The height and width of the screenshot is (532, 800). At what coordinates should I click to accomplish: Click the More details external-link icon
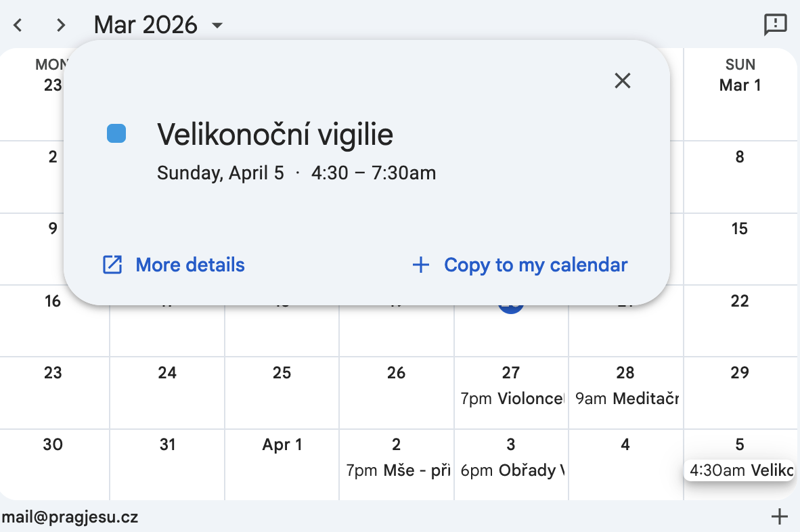(x=112, y=265)
